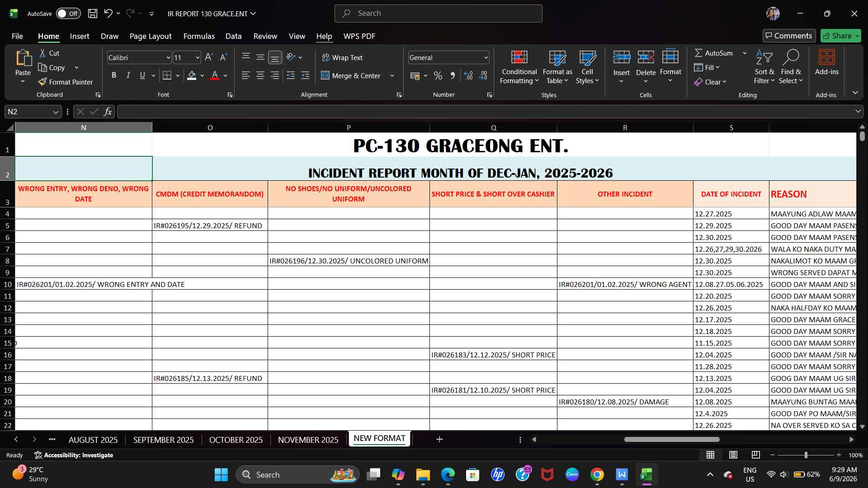Switch to Page Break Preview view

pyautogui.click(x=755, y=455)
